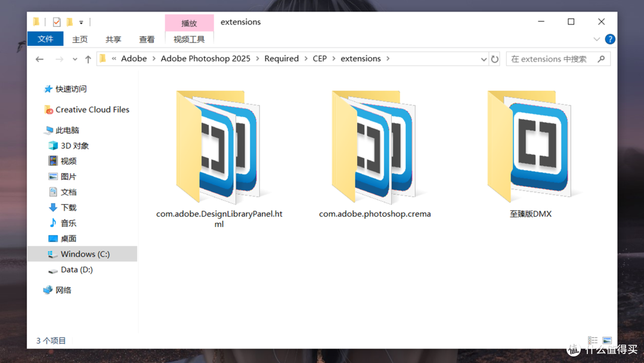Navigate to CEP in the breadcrumb

pos(320,59)
